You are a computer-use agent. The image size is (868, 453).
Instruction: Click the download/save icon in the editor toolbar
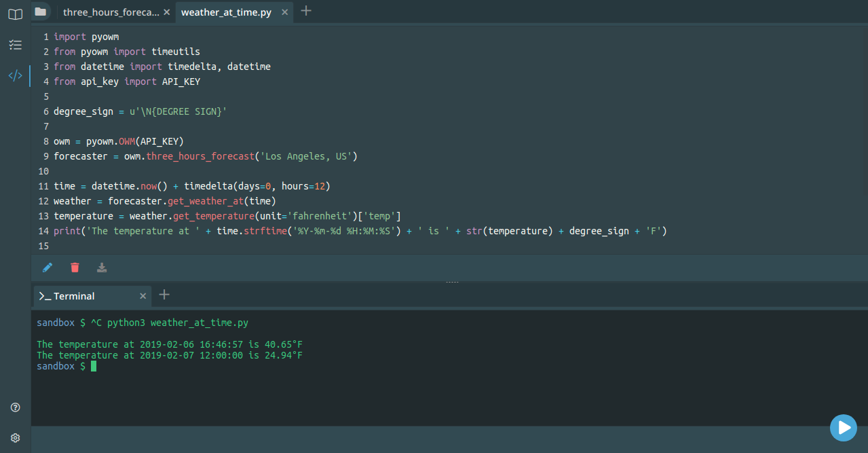tap(102, 267)
